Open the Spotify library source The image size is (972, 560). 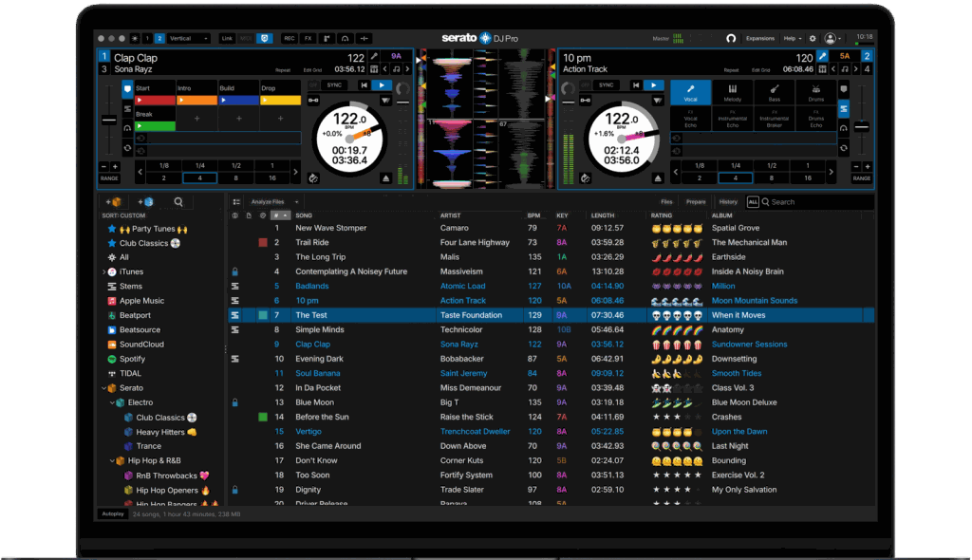[132, 359]
